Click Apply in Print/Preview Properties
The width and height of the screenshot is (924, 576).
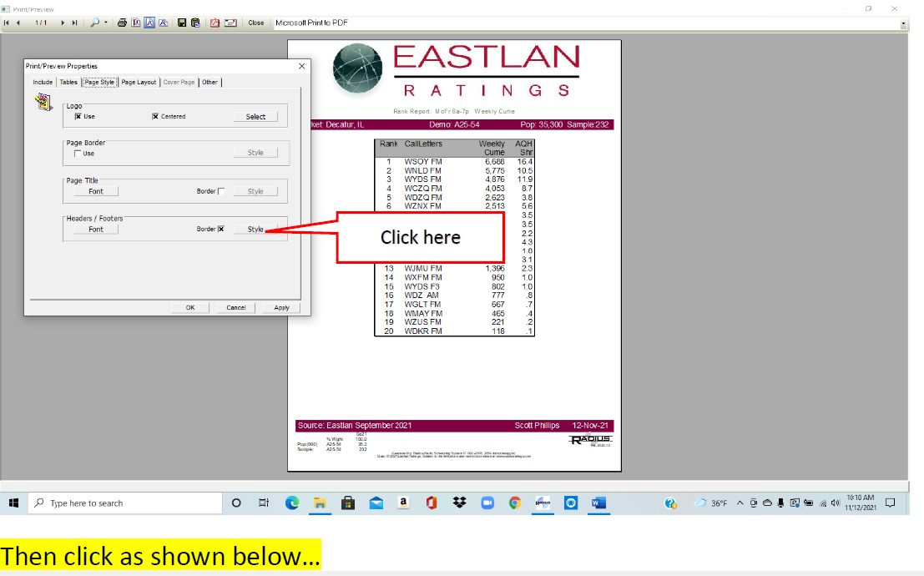[x=281, y=308]
